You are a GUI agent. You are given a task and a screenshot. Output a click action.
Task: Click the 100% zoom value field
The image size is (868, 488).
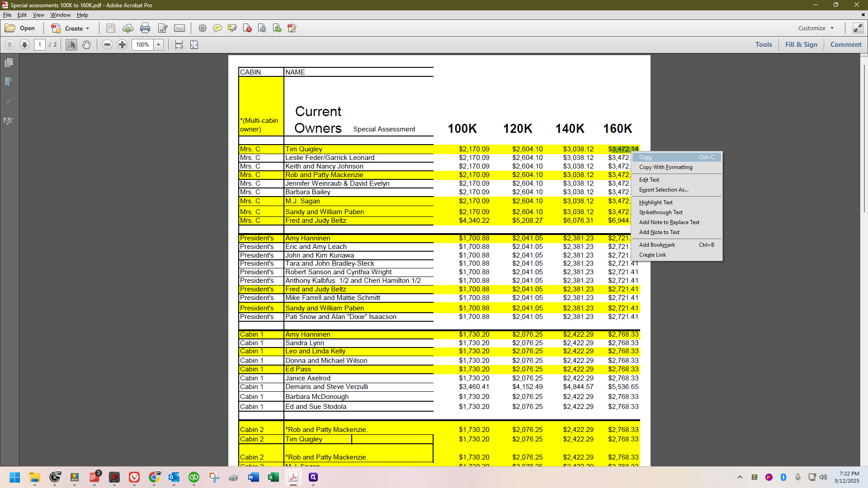tap(143, 44)
